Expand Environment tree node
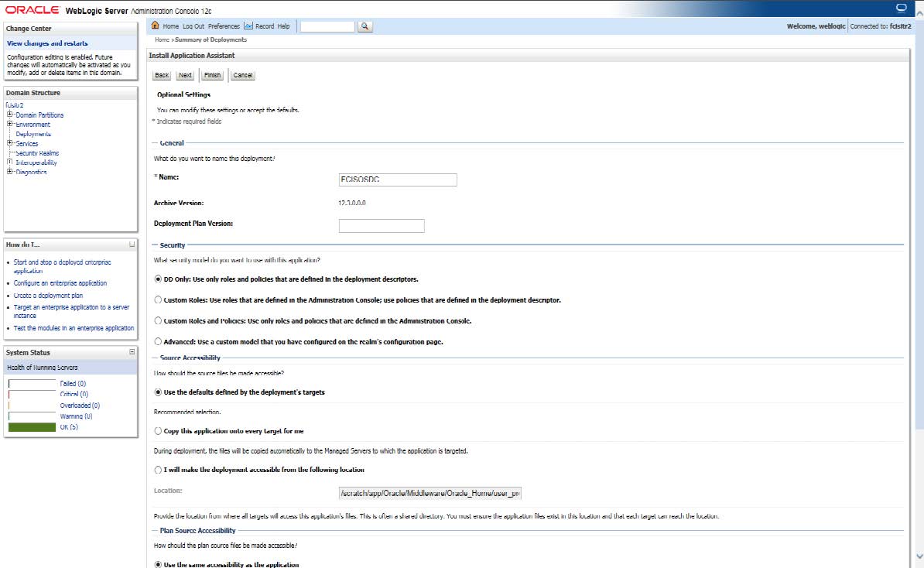The image size is (924, 568). tap(9, 124)
